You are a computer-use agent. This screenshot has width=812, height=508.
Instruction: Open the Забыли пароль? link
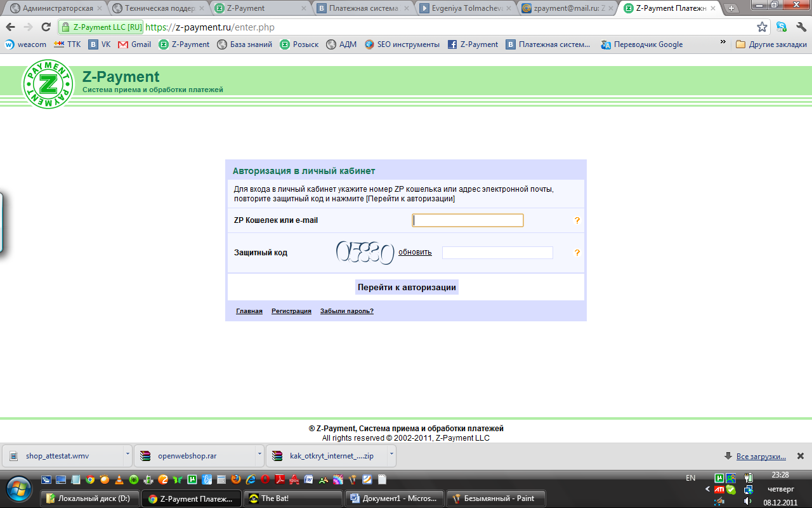[x=347, y=311]
